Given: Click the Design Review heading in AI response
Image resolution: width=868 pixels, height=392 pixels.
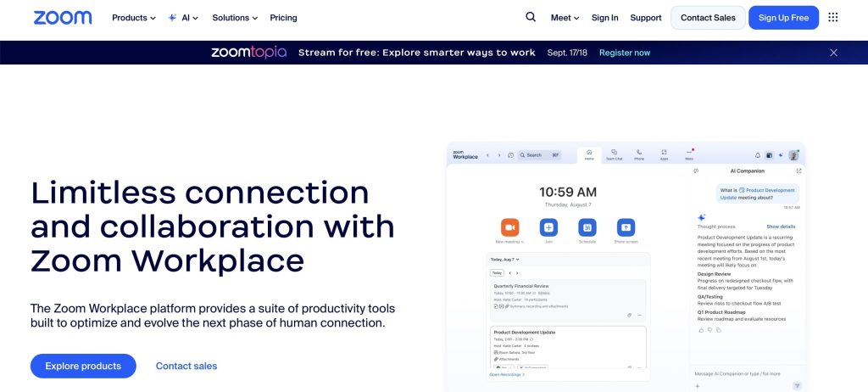Looking at the screenshot, I should click(x=714, y=274).
